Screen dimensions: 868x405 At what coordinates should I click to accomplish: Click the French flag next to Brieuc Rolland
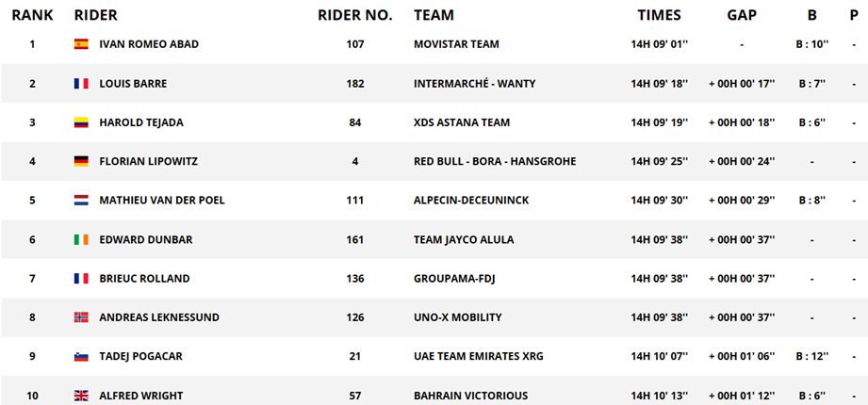(81, 278)
